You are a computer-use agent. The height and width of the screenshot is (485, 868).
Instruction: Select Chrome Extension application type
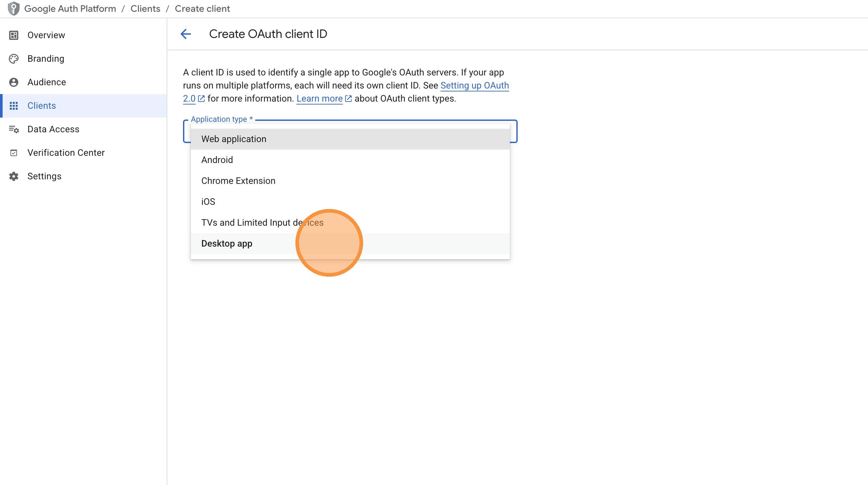click(238, 181)
